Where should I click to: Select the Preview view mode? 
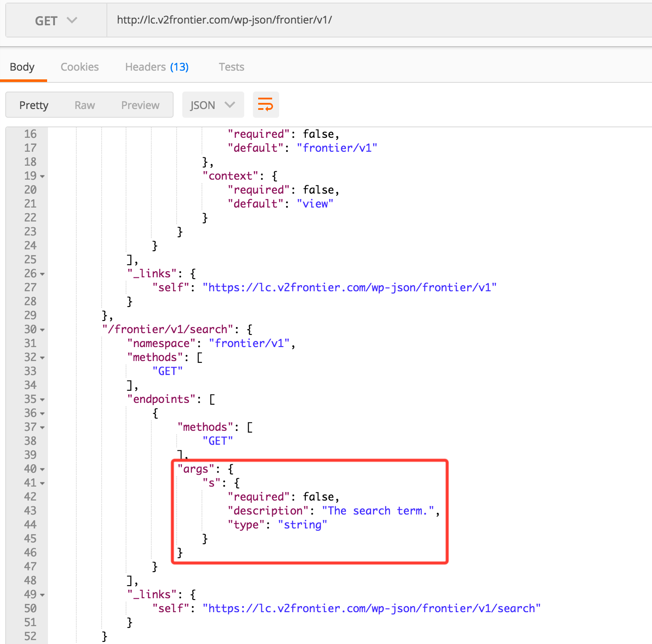coord(140,105)
